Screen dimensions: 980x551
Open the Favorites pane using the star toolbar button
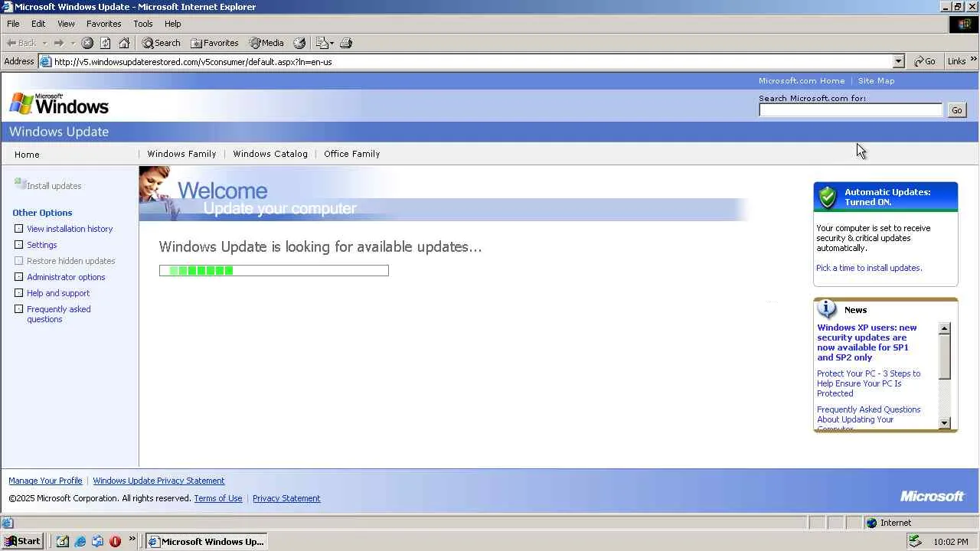pyautogui.click(x=214, y=43)
